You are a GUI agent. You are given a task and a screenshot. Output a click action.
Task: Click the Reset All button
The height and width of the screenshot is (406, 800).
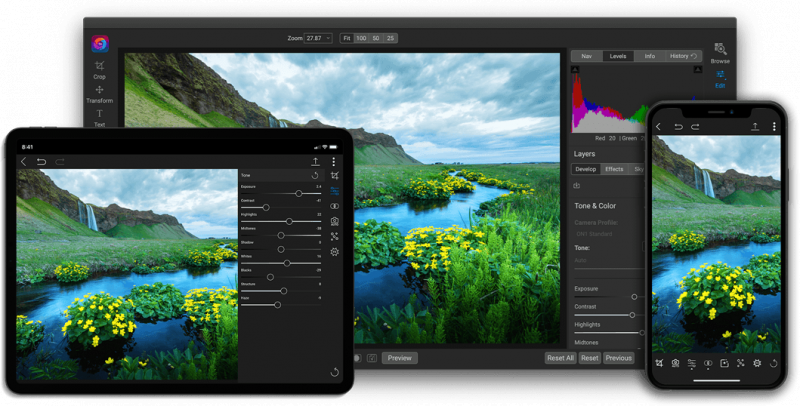point(561,358)
